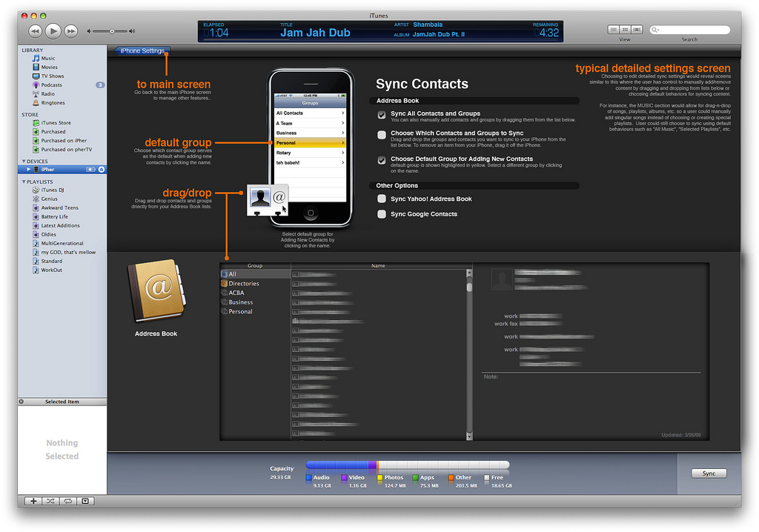Select highlighted Personal group on iPhone preview

click(x=310, y=143)
